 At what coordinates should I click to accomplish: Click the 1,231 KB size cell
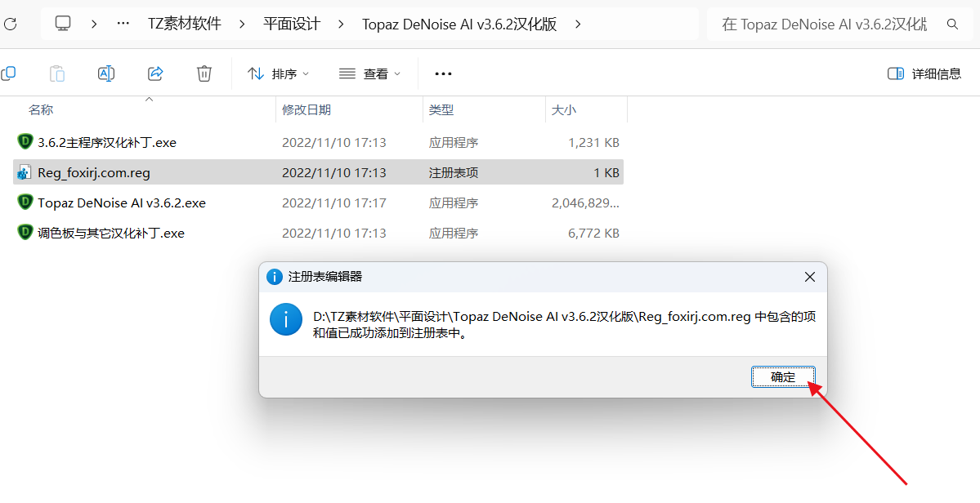pyautogui.click(x=593, y=142)
